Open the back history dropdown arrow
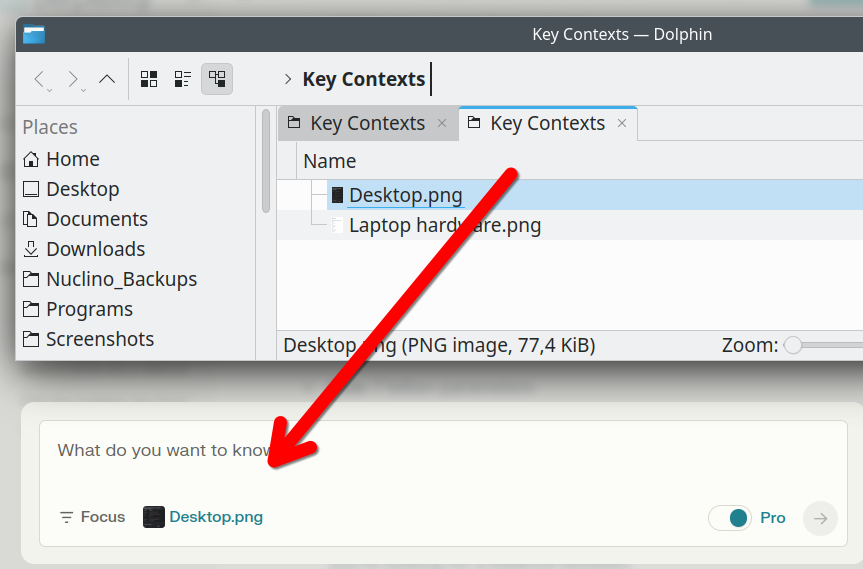The image size is (863, 569). [50, 90]
